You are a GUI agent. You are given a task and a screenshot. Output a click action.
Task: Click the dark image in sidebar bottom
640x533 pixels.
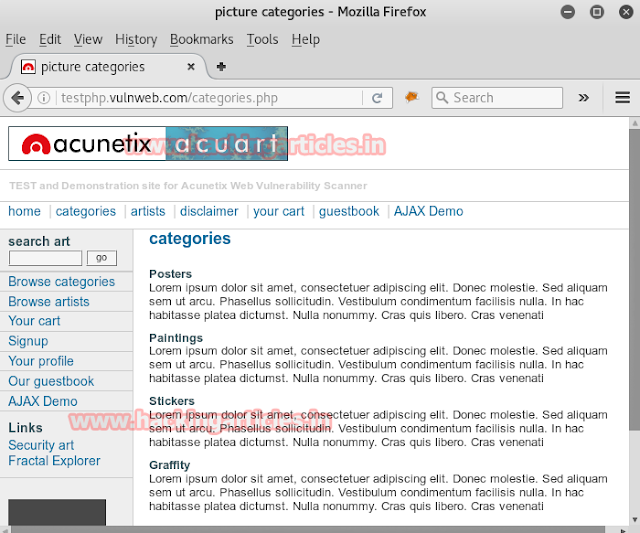pyautogui.click(x=57, y=512)
